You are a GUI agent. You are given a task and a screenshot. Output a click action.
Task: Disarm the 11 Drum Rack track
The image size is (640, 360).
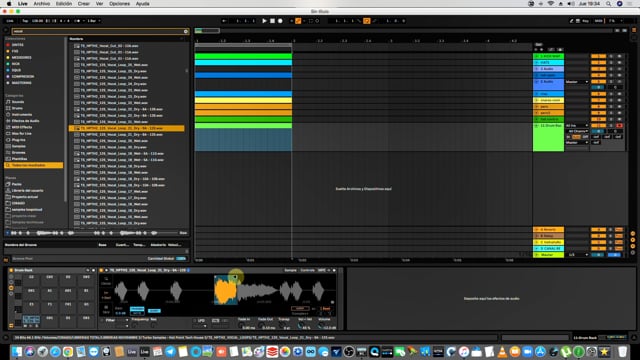point(619,125)
